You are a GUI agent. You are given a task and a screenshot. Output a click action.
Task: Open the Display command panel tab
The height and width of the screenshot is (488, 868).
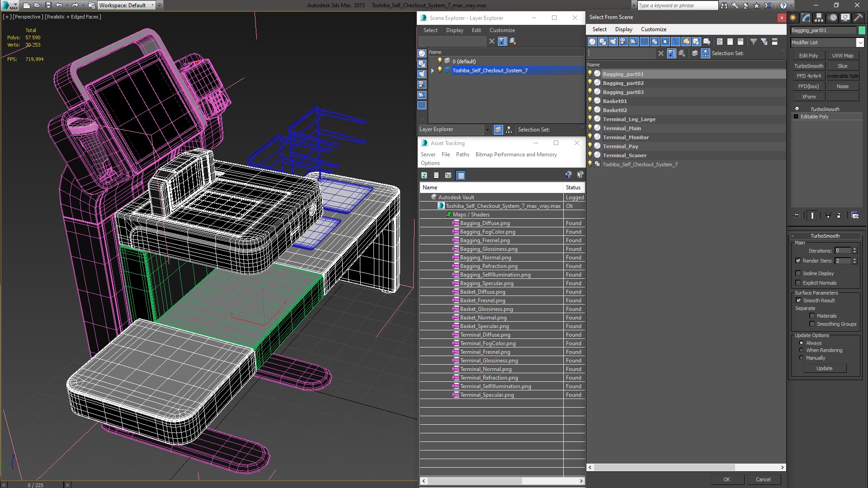pyautogui.click(x=845, y=18)
